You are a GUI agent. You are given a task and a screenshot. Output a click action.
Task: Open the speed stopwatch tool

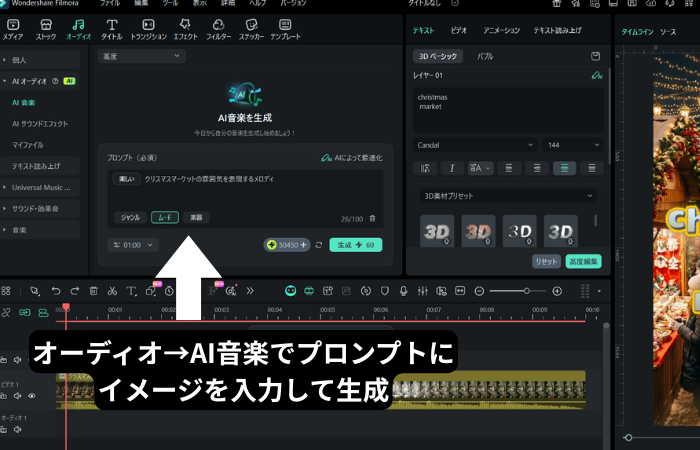(169, 291)
